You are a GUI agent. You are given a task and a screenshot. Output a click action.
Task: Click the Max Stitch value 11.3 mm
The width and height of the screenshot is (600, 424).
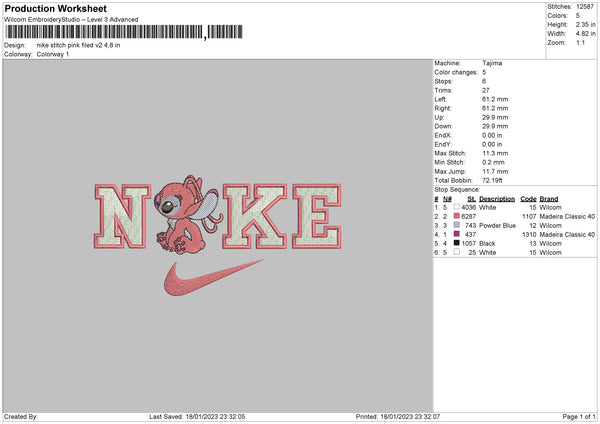coord(495,153)
